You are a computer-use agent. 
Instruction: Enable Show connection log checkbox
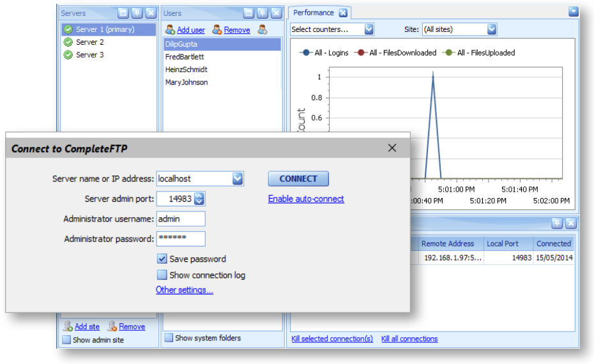coord(162,275)
